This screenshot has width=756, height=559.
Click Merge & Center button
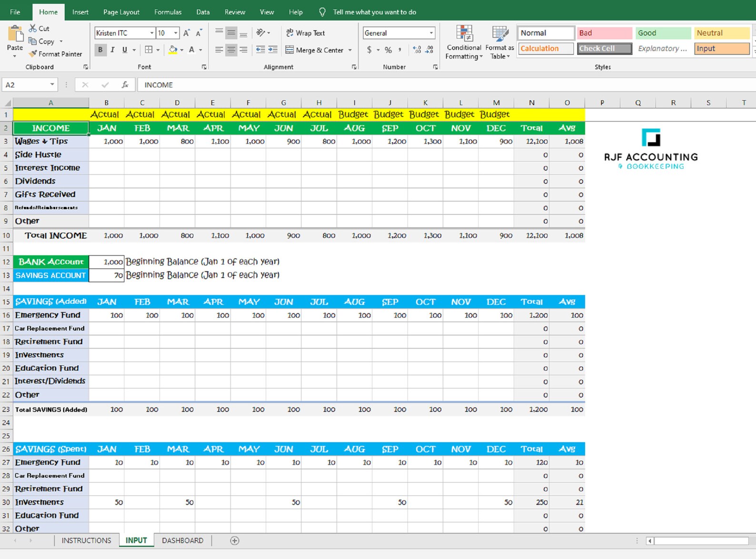[314, 50]
